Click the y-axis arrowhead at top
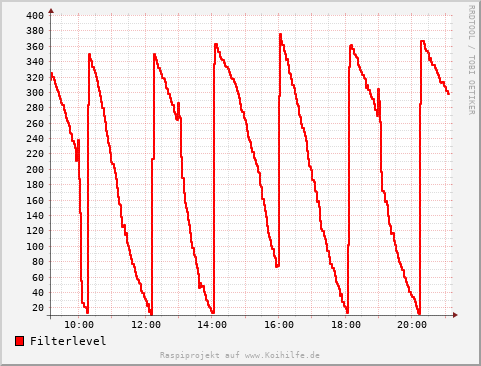481x366 pixels. click(51, 11)
